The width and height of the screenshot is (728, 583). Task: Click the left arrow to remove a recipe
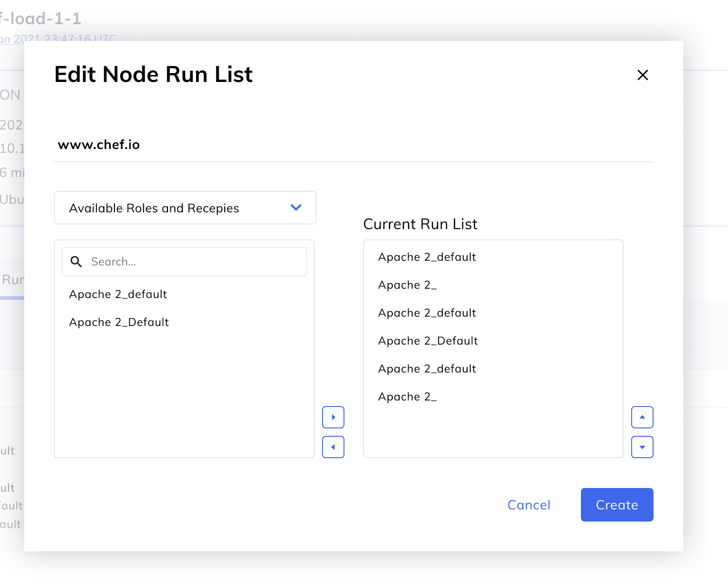tap(333, 447)
